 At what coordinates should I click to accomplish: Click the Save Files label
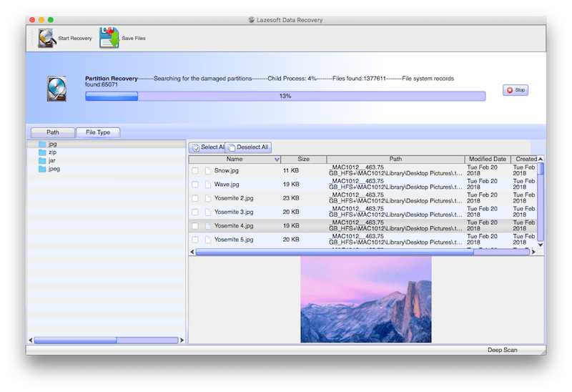coord(134,39)
